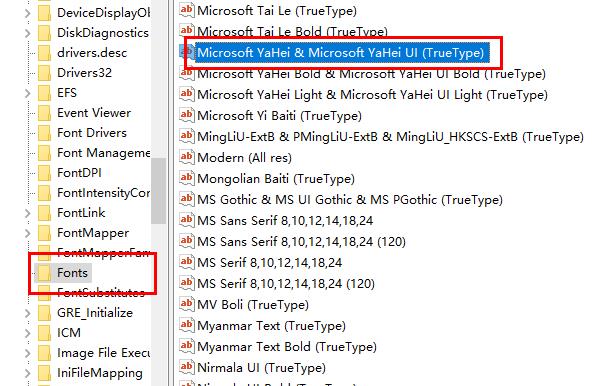The image size is (616, 386).
Task: Select Microsoft YaHei Light value name
Action: [x=372, y=95]
